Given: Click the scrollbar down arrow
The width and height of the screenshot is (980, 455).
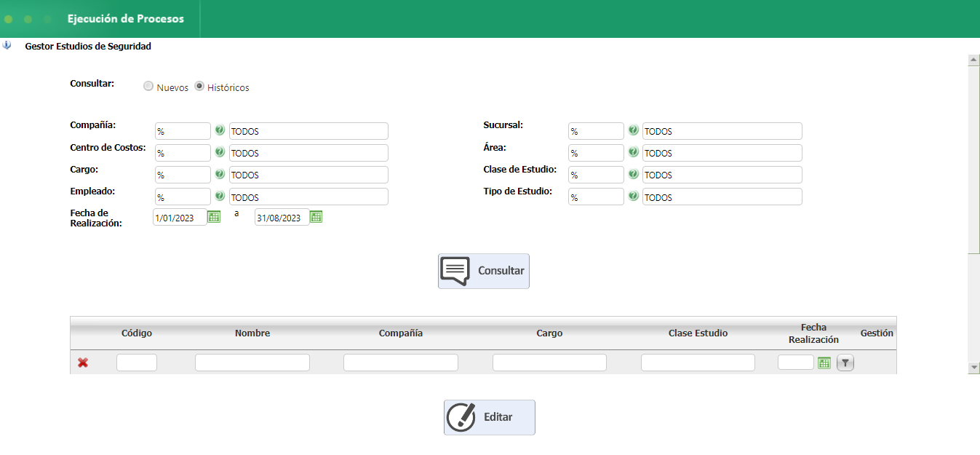Looking at the screenshot, I should pos(974,368).
